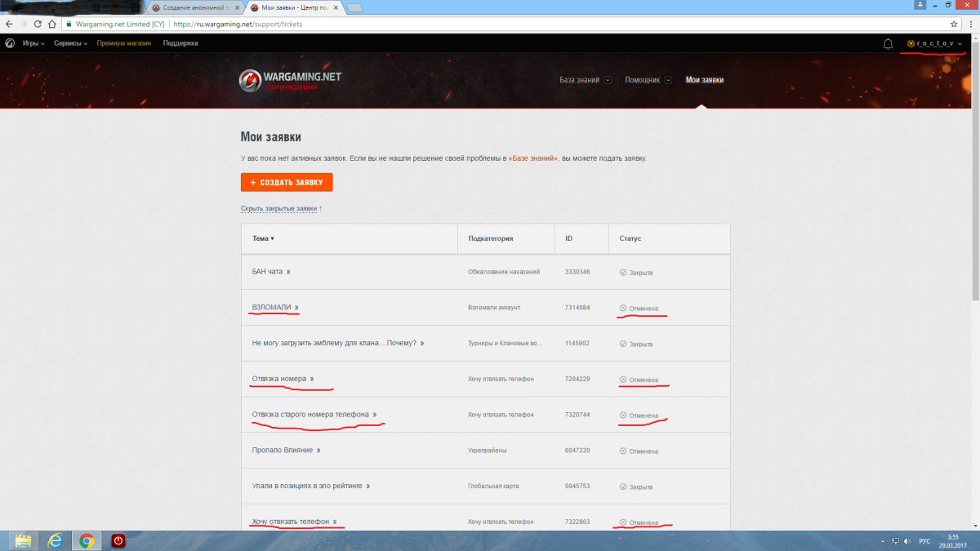Click 'Глобальная карта' subcategory cell
980x551 pixels.
tap(493, 486)
